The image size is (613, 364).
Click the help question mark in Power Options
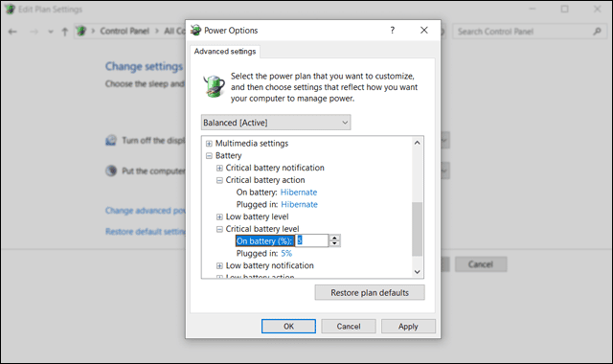point(392,30)
